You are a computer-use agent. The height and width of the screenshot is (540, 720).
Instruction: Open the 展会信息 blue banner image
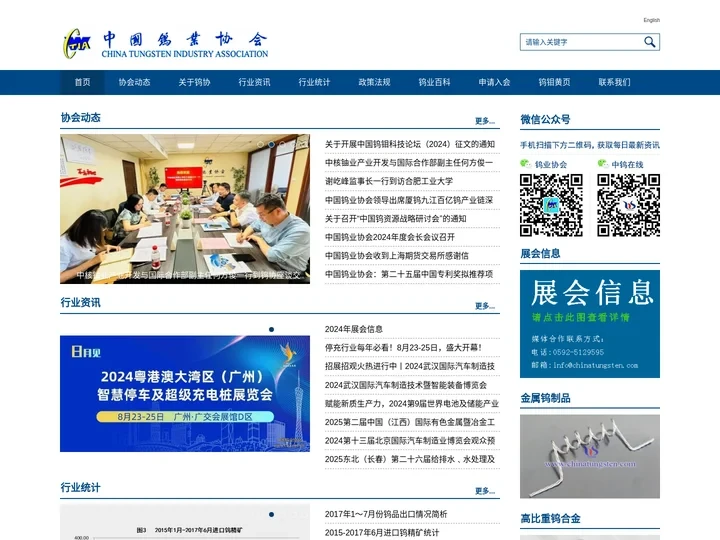(x=590, y=324)
